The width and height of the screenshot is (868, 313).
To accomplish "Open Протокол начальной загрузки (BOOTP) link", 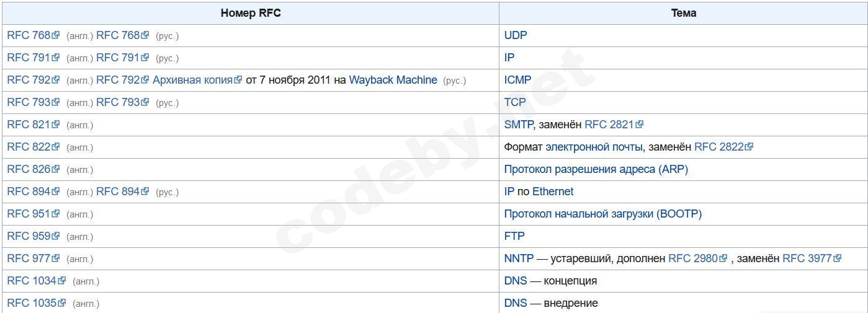I will [602, 214].
